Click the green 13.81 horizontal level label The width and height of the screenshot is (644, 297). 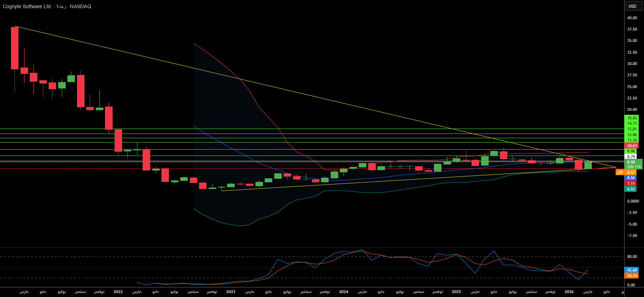632,129
